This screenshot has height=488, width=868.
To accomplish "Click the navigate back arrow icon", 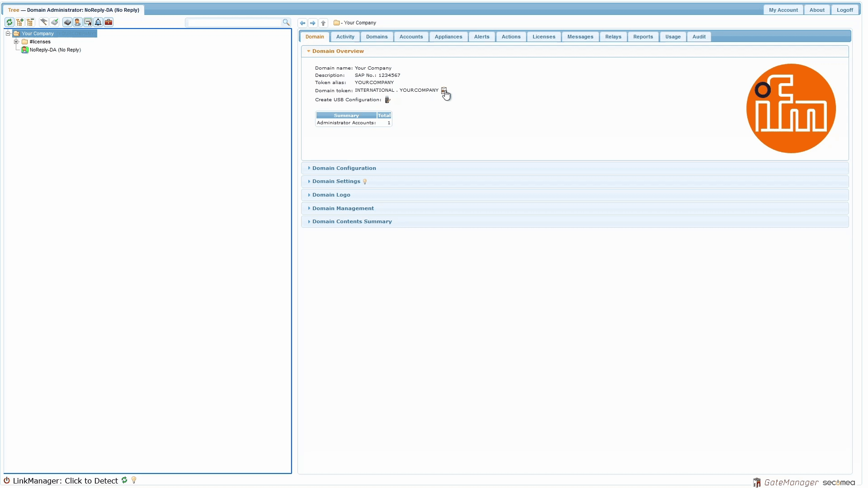I will 302,23.
